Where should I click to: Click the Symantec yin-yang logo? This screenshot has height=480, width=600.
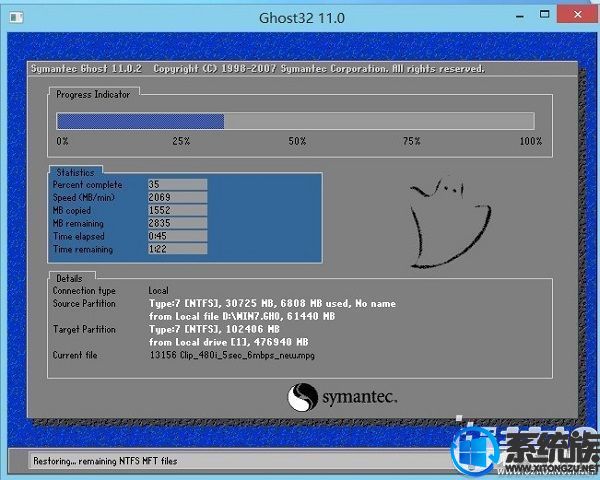point(302,397)
